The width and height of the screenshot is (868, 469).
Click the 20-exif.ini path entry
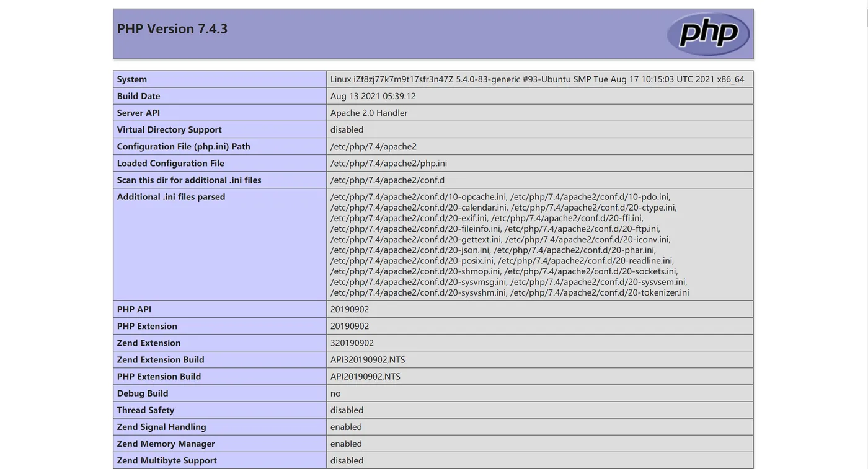coord(409,218)
